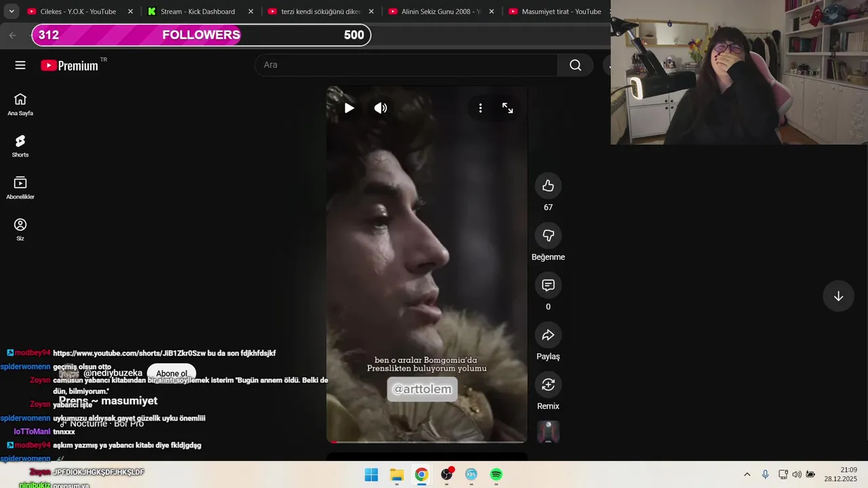868x488 pixels.
Task: Open the @nediybuzeka channel link
Action: 113,373
